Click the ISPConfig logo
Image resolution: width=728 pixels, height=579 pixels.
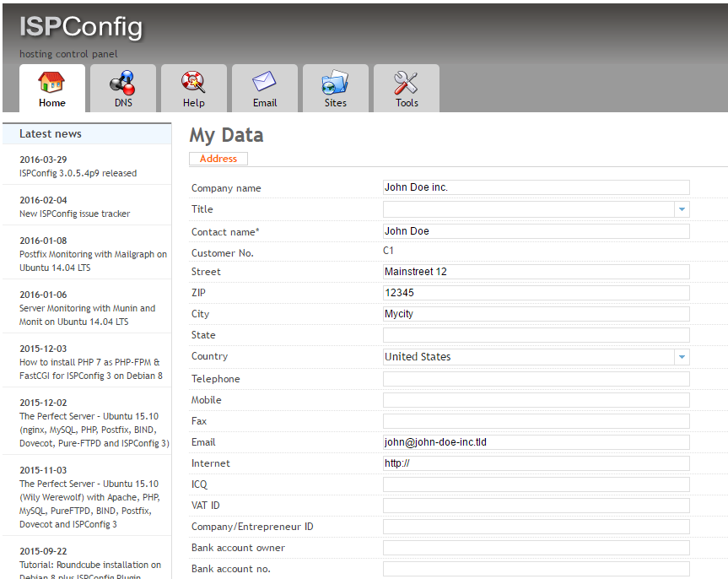[x=81, y=27]
